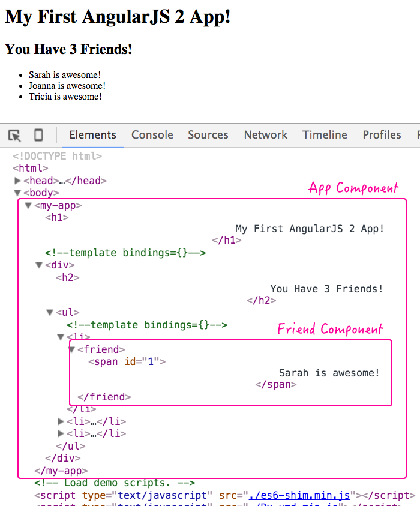Select the closing h1 tag line

pyautogui.click(x=227, y=241)
